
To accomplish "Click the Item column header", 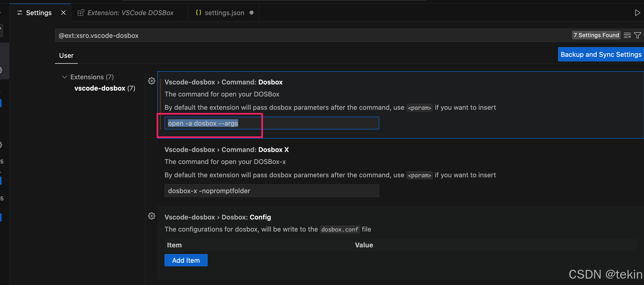I will [174, 245].
